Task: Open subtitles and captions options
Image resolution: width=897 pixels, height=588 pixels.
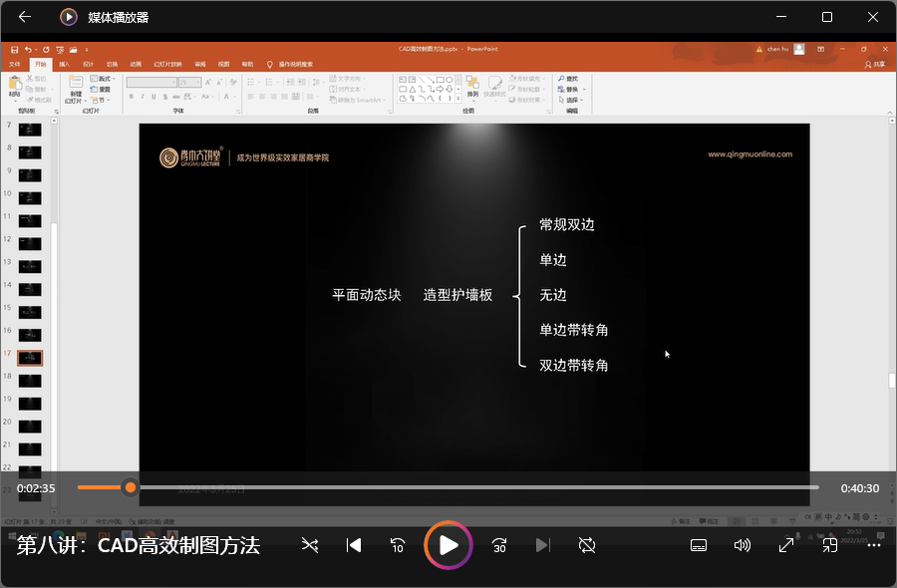Action: pos(699,545)
